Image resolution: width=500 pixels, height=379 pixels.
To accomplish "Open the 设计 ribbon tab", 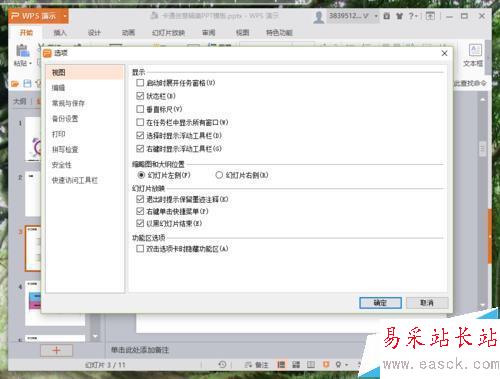I will click(94, 33).
